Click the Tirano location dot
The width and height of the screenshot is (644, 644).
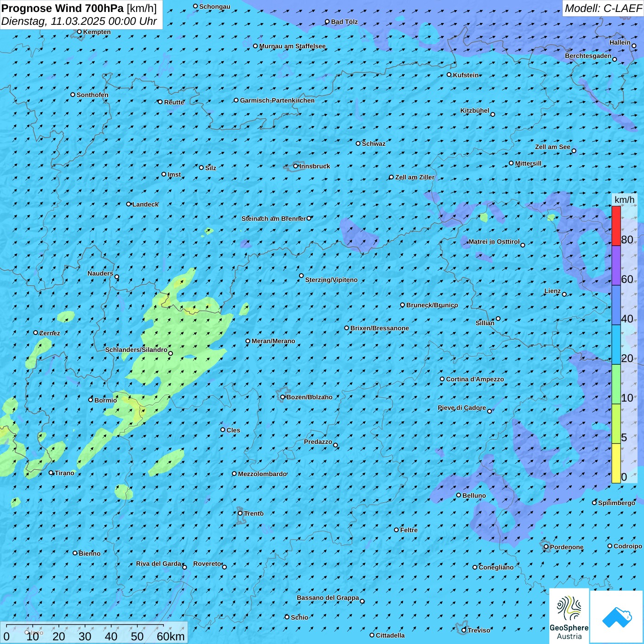[x=51, y=473]
